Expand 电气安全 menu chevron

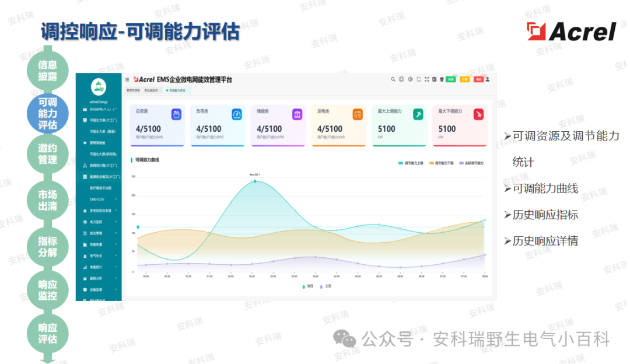pos(116,256)
